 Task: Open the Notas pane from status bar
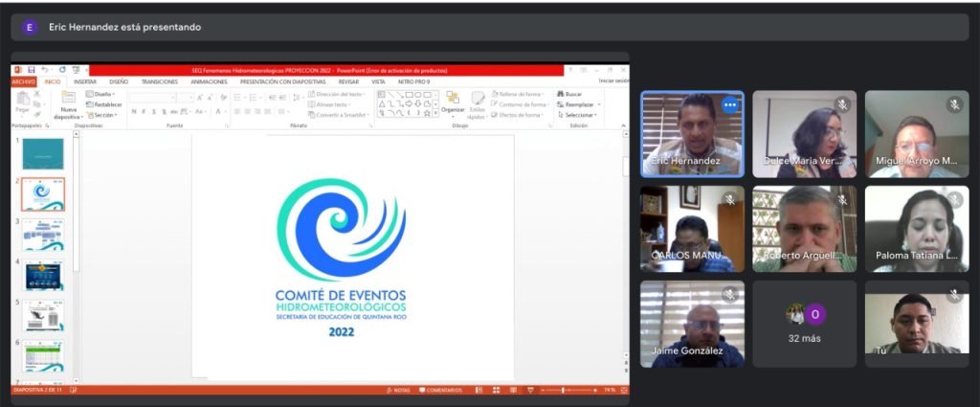[401, 390]
